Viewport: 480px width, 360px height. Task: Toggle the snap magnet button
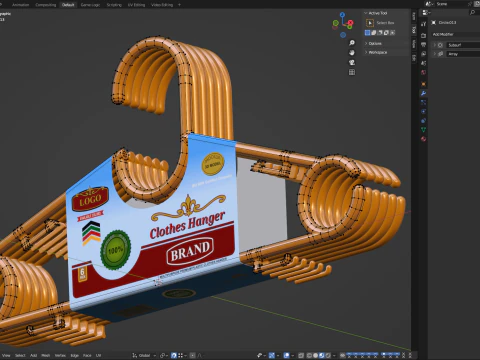click(x=174, y=355)
